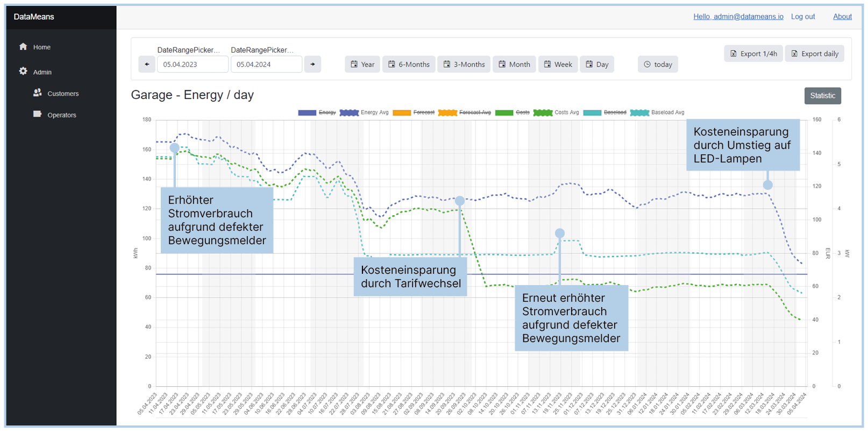Click the Home icon in sidebar

click(23, 47)
